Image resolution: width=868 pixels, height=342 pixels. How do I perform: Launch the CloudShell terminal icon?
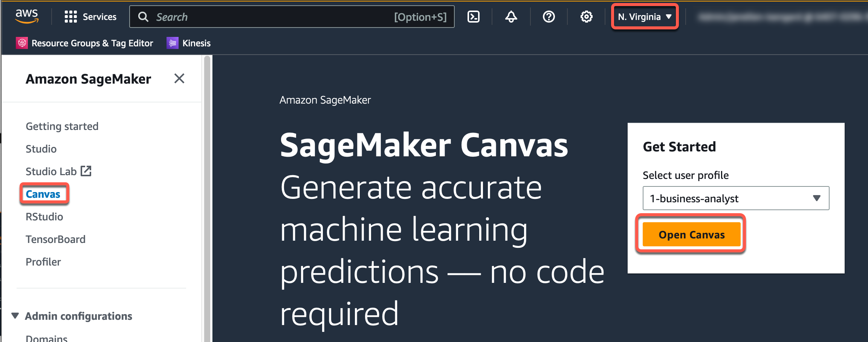(473, 17)
